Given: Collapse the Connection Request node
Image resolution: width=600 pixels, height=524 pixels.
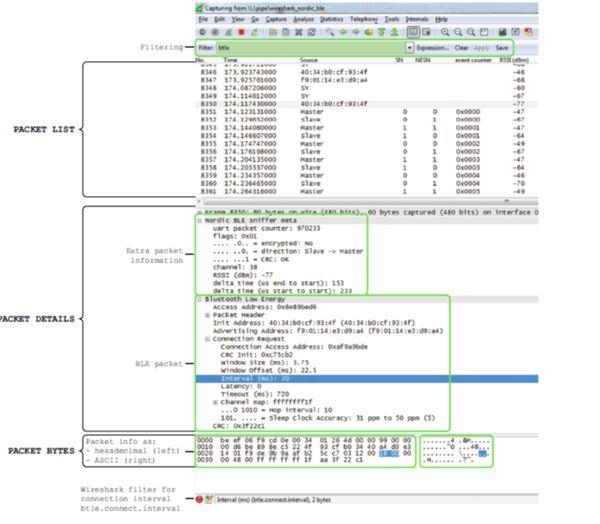Looking at the screenshot, I should (207, 339).
